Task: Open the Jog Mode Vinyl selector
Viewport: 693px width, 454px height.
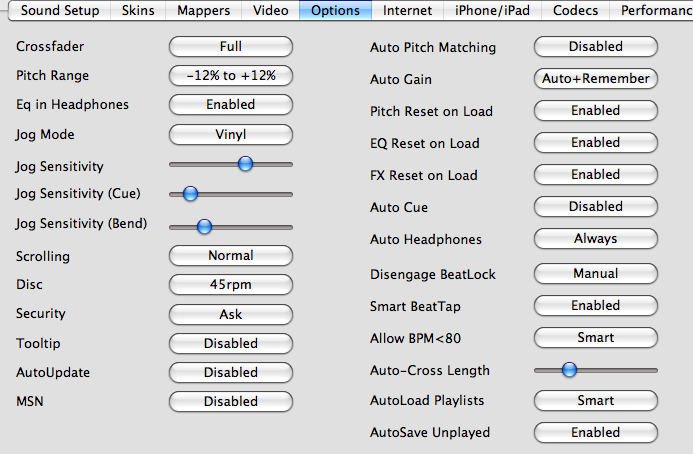Action: coord(231,134)
